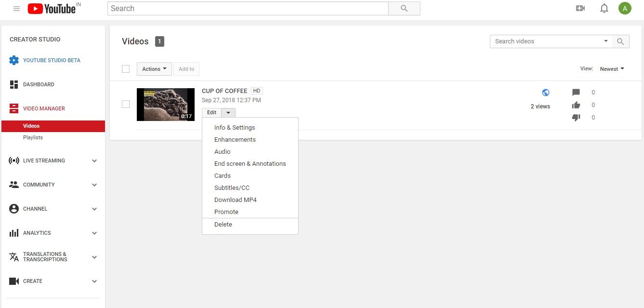Tick the CUP OF COFFEE video checkbox
Viewport: 644px width, 308px height.
click(126, 104)
